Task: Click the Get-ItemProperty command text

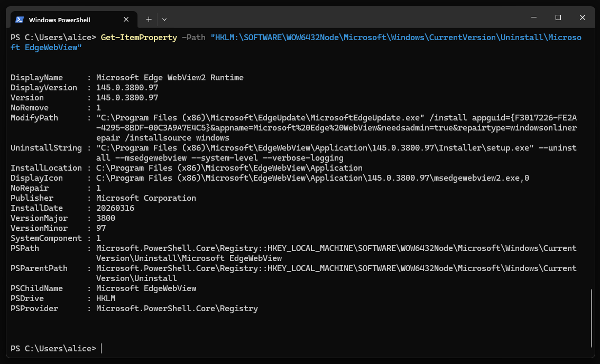Action: tap(139, 38)
